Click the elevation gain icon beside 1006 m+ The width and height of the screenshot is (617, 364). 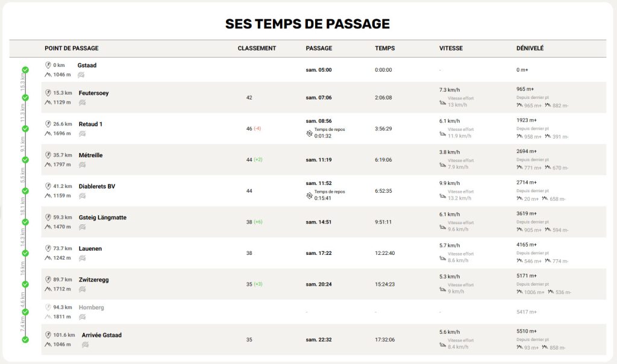click(520, 292)
